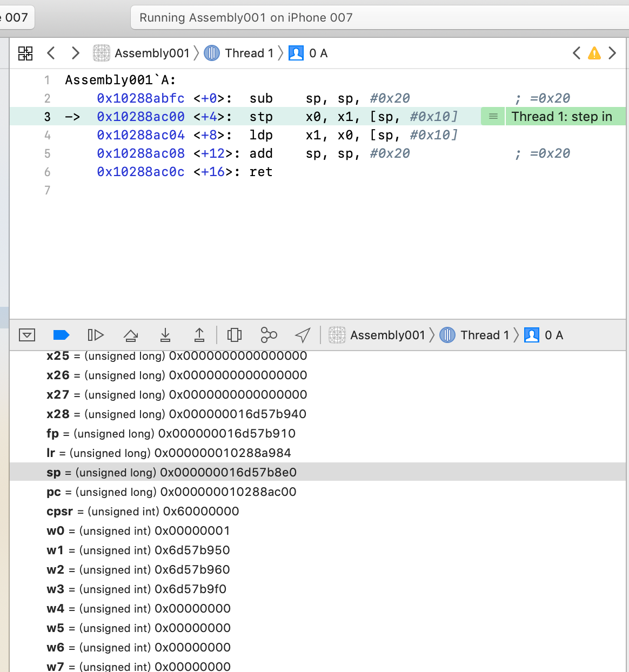Click the add instruction on line 5
The image size is (629, 672).
pyautogui.click(x=261, y=153)
